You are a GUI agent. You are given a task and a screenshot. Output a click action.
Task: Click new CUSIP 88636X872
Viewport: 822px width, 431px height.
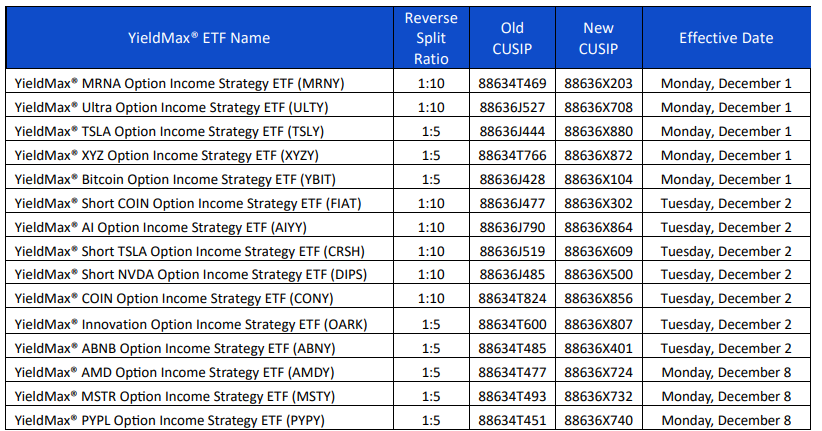(598, 156)
